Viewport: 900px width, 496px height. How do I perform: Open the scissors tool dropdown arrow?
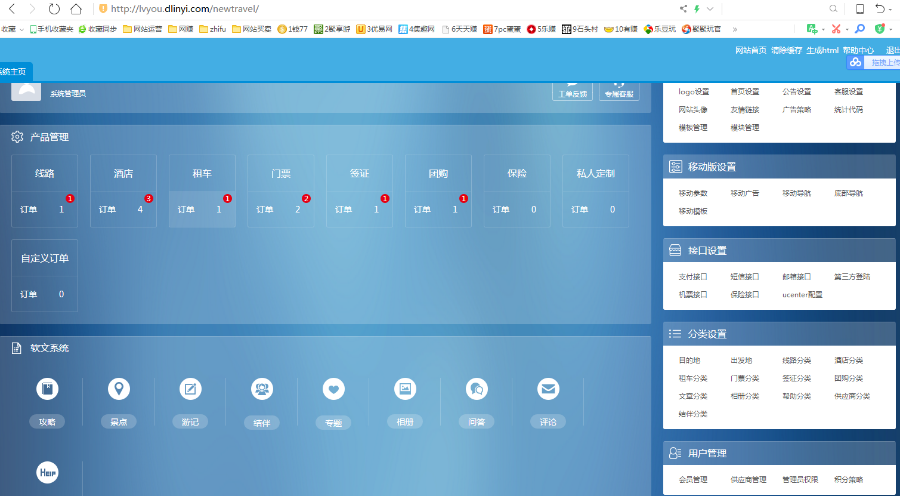pos(846,29)
